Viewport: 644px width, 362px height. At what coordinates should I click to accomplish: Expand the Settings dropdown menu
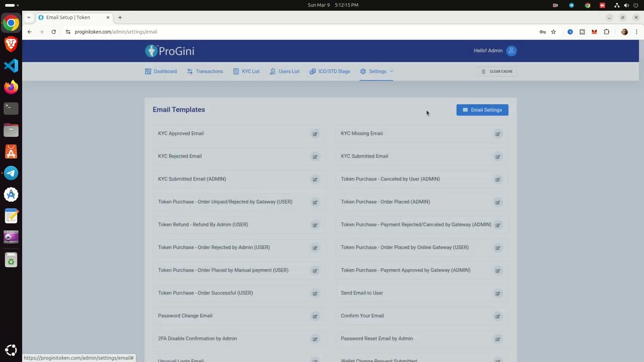(x=377, y=71)
